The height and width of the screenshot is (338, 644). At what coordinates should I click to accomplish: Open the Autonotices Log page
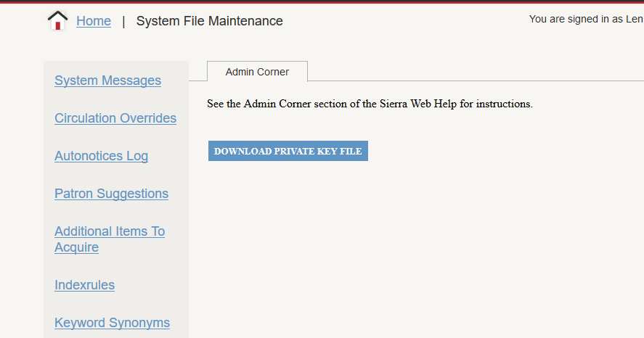tap(101, 156)
